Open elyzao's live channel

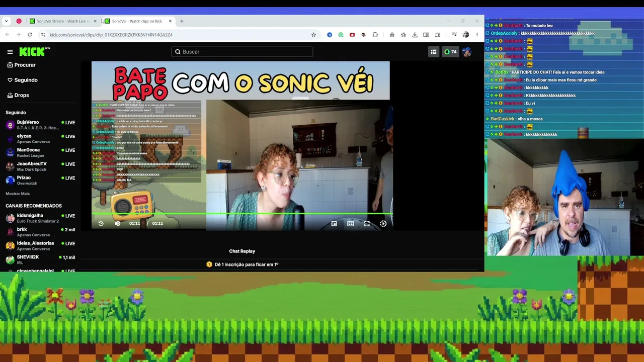(40, 139)
